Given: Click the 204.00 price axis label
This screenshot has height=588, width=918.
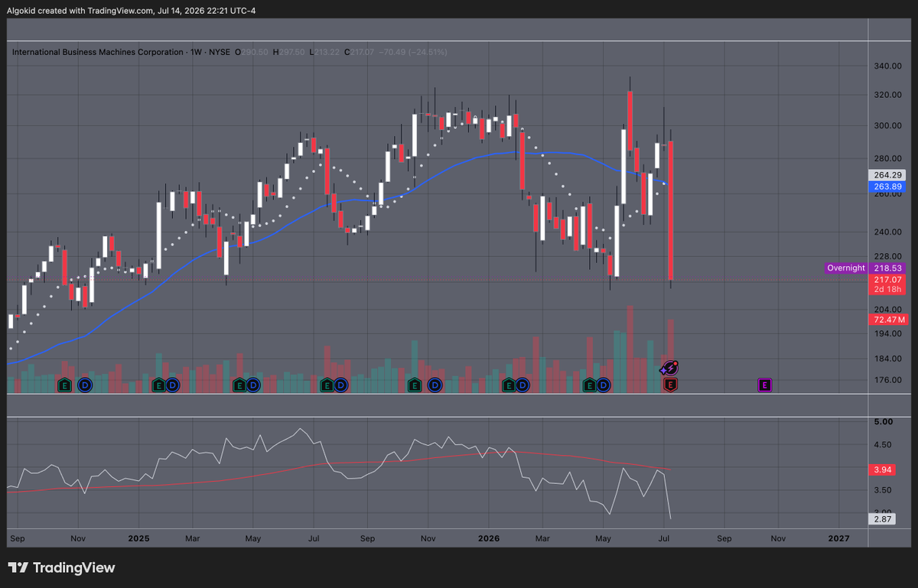Looking at the screenshot, I should tap(888, 309).
